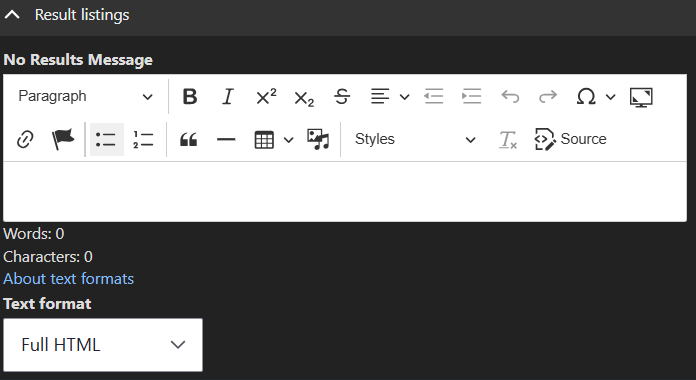
Task: Insert a table using grid icon
Action: pos(264,140)
